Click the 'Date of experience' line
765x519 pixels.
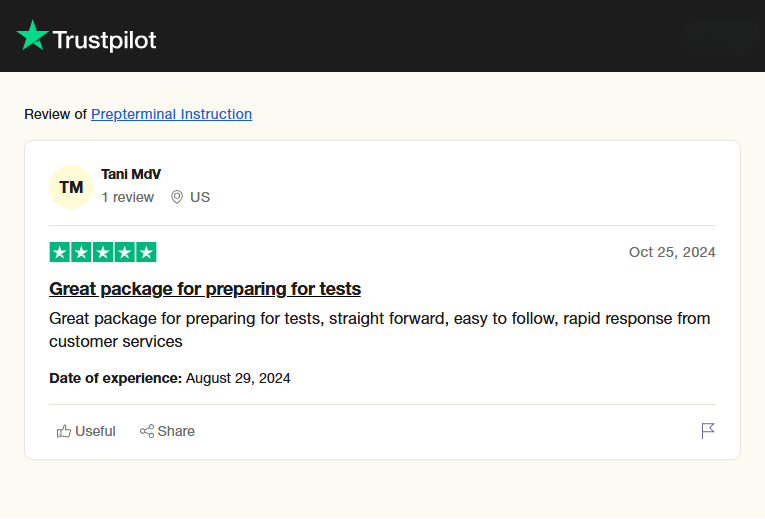170,378
